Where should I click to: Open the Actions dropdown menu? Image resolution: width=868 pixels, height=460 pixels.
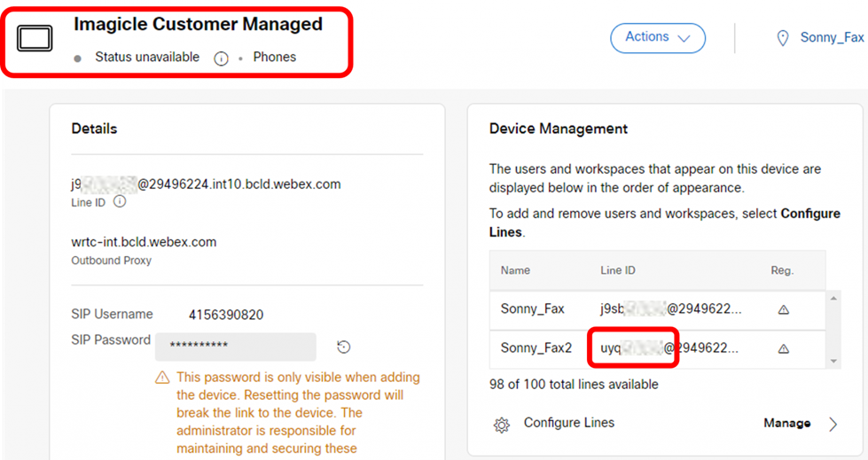[657, 37]
